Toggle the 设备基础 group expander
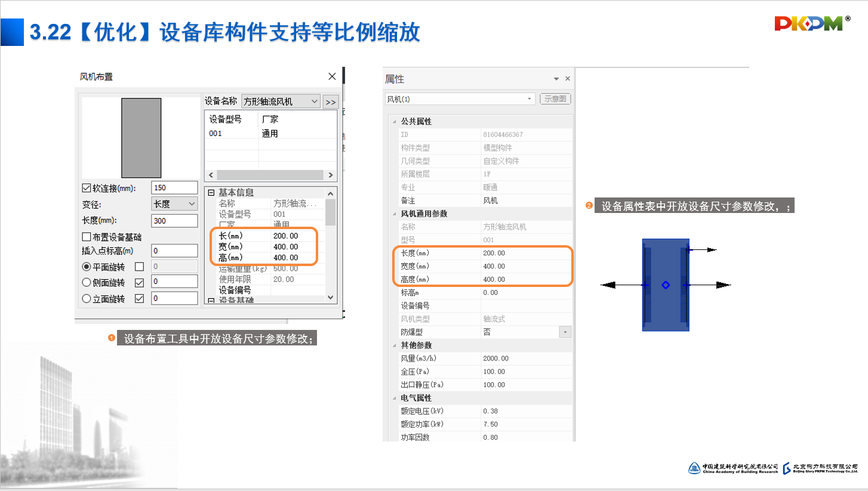The height and width of the screenshot is (491, 868). [x=211, y=301]
